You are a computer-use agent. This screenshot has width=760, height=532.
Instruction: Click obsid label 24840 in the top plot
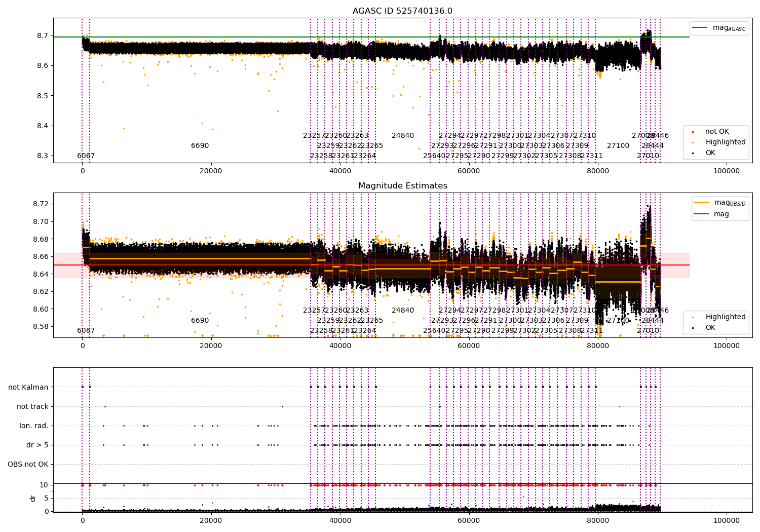point(403,135)
